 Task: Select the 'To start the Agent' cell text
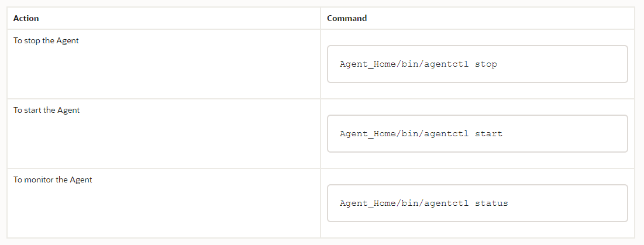pyautogui.click(x=46, y=110)
